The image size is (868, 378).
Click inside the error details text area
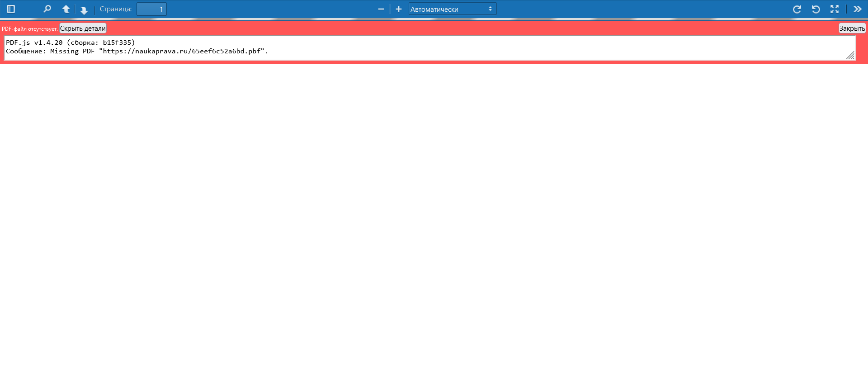tap(429, 48)
